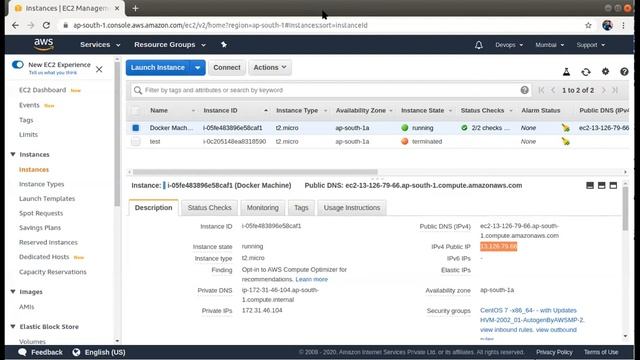
Task: Focus the instance filter search field
Action: coord(331,90)
